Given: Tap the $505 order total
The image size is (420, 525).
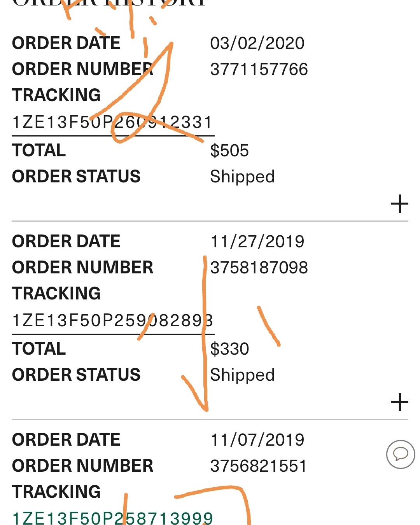Looking at the screenshot, I should [x=229, y=150].
